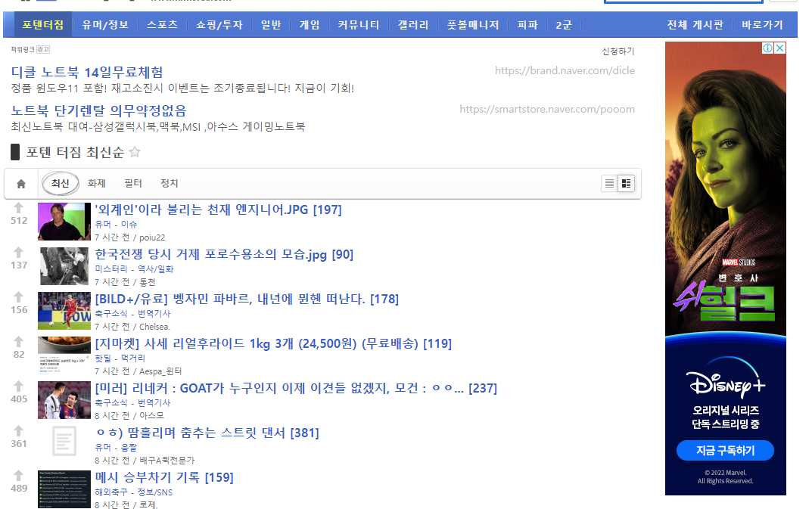Open post 한국전쟁 당시 거제 포로수용소의 모습.jpg
Screen dimensions: 812x509
click(x=224, y=254)
